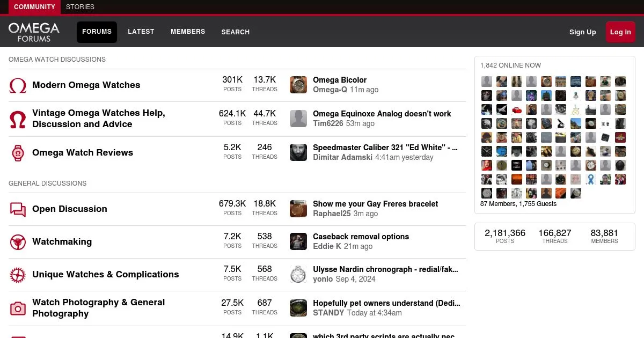Open the Search navigation item

pos(236,32)
